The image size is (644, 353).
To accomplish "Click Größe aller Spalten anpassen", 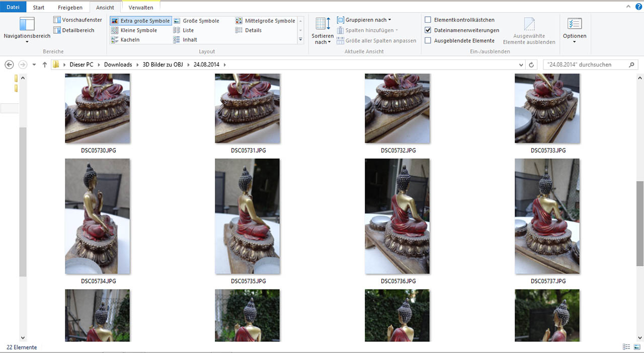I will pyautogui.click(x=376, y=40).
